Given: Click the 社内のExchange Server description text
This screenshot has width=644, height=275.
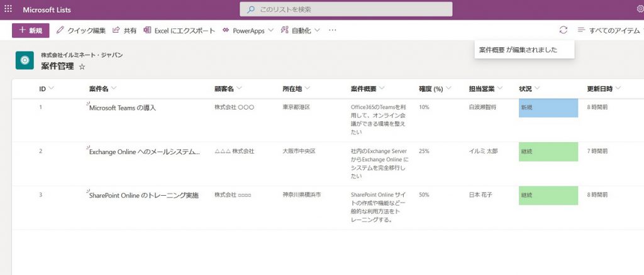Looking at the screenshot, I should tap(380, 163).
